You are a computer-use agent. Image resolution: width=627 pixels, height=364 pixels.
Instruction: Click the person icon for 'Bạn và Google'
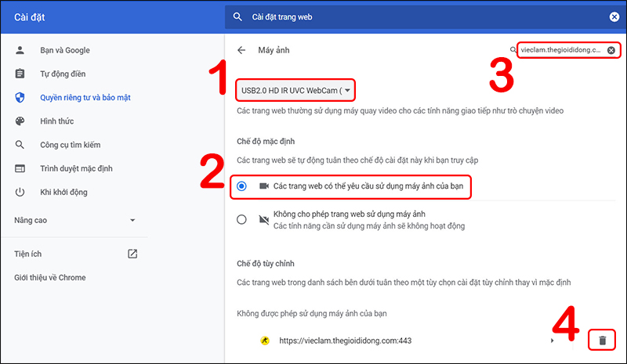pyautogui.click(x=20, y=50)
